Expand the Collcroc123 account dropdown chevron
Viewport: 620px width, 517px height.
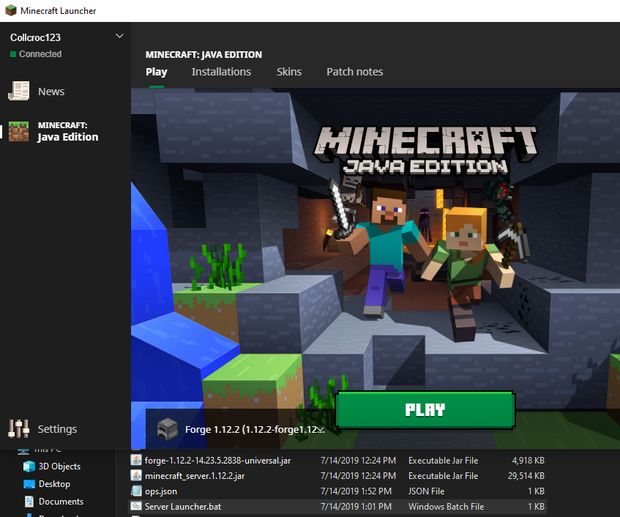coord(119,36)
